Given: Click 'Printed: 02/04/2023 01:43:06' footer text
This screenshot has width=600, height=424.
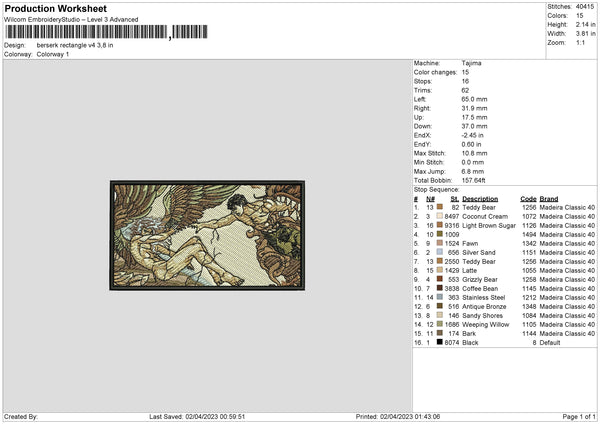Looking at the screenshot, I should tap(398, 416).
